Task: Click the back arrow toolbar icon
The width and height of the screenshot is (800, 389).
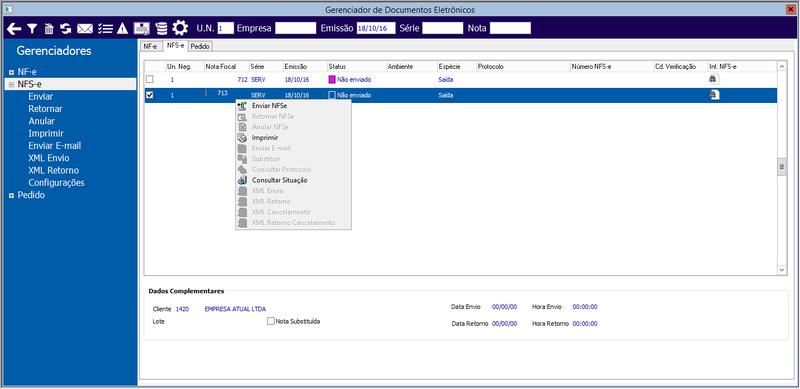Action: [14, 29]
